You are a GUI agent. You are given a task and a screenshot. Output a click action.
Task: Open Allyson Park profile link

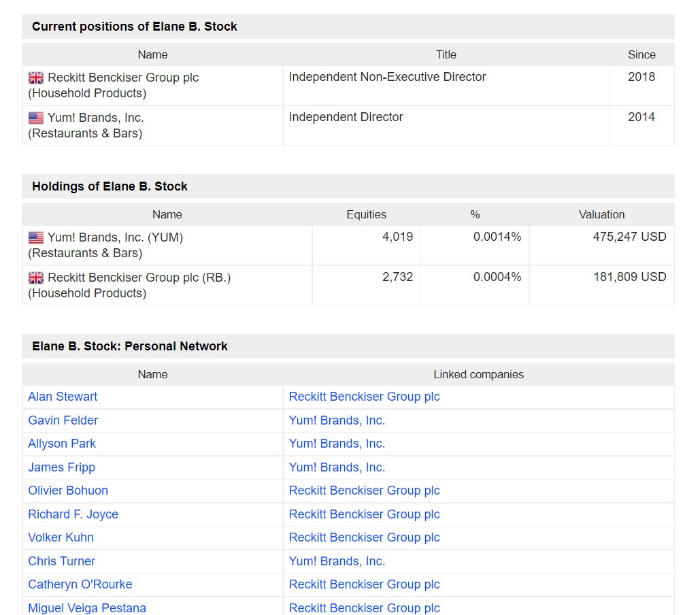62,444
